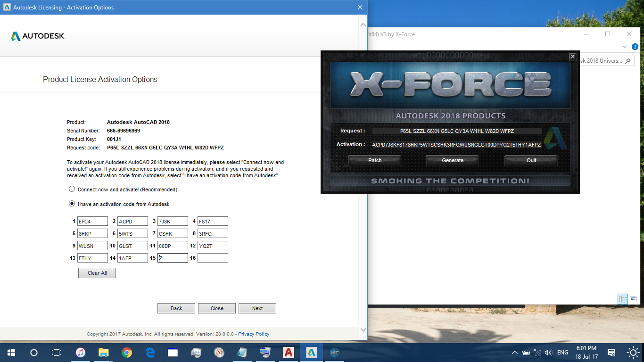
Task: Check battery status in system tray
Action: tap(526, 353)
